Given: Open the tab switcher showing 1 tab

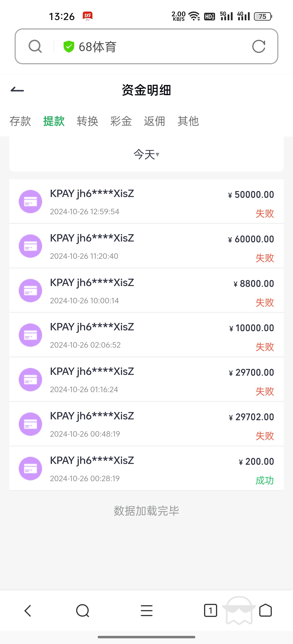Looking at the screenshot, I should (210, 610).
